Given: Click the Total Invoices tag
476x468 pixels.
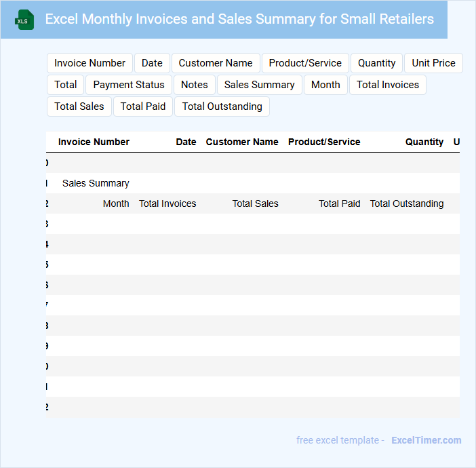Looking at the screenshot, I should pos(387,85).
